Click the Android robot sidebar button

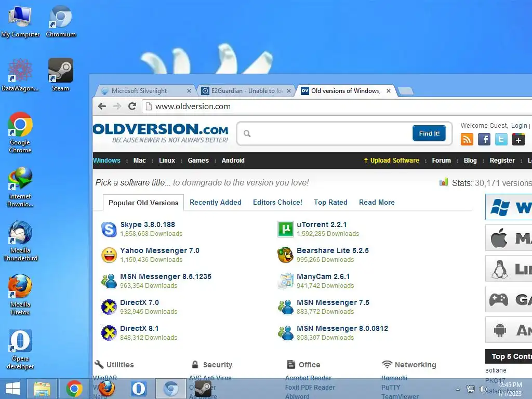509,330
